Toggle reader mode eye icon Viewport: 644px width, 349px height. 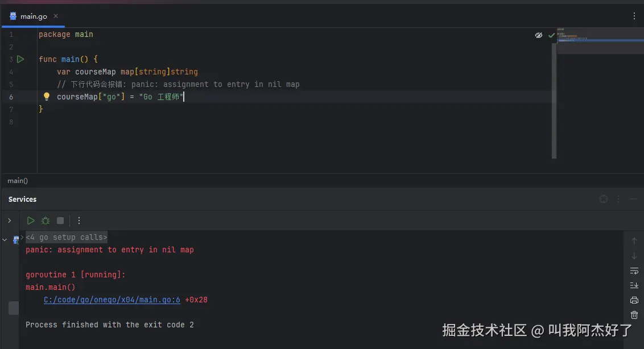pos(538,35)
